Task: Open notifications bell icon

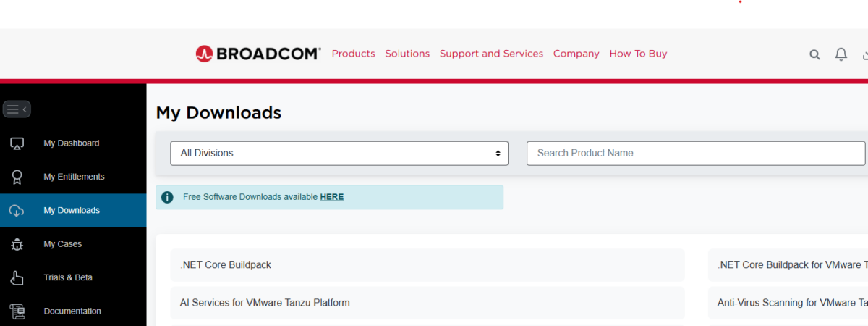Action: (x=841, y=54)
